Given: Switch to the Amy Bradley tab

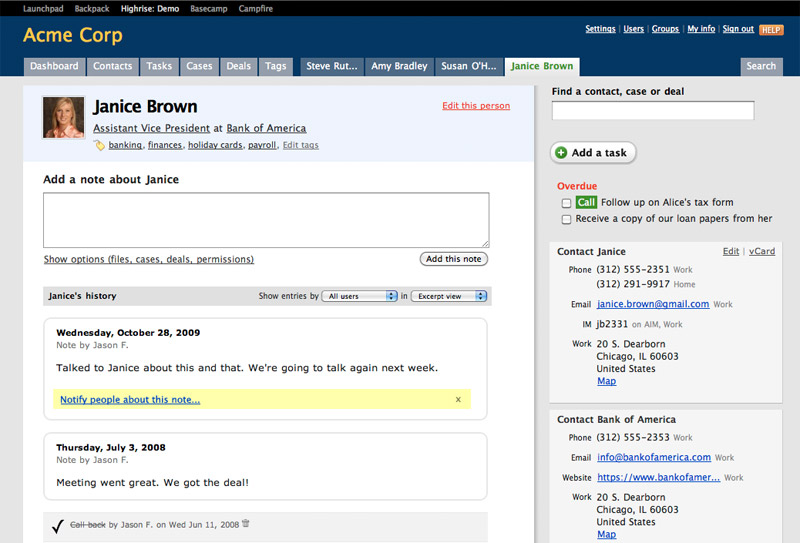Looking at the screenshot, I should 399,66.
